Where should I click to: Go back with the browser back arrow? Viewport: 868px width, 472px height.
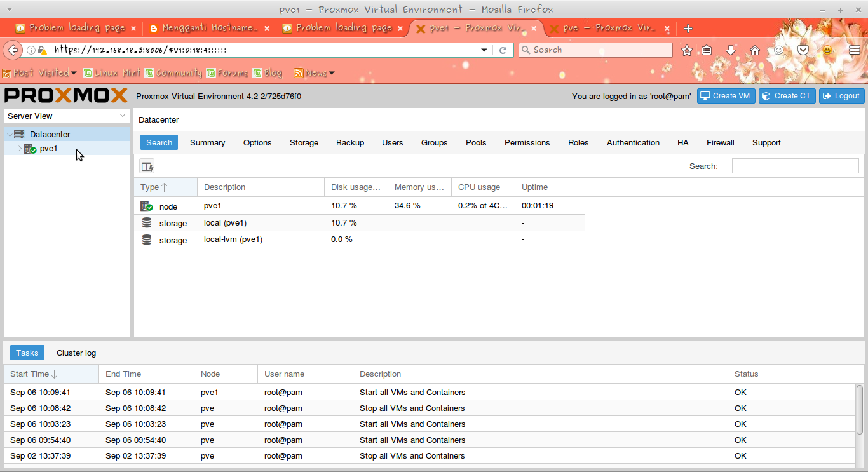click(12, 50)
